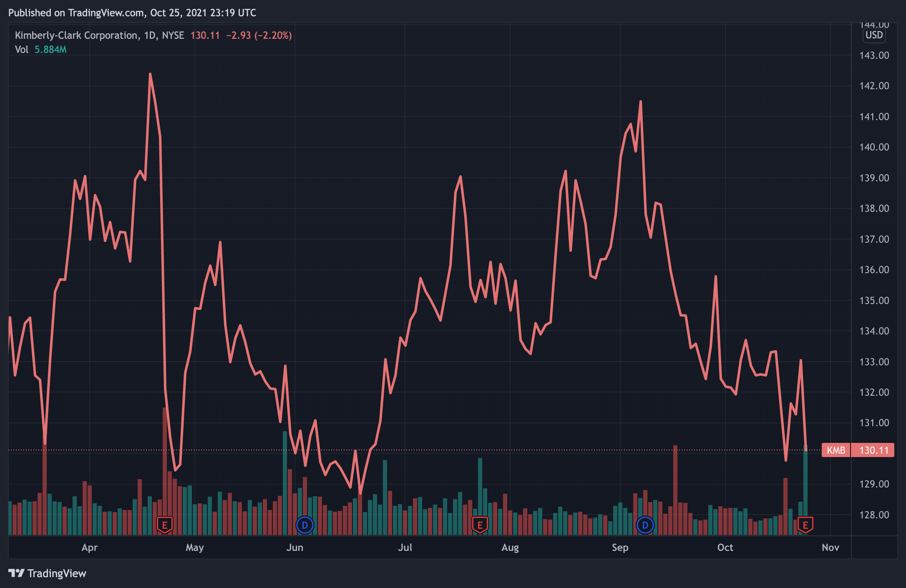The image size is (906, 588).
Task: Click the 143.00 price scale label
Action: tap(874, 55)
